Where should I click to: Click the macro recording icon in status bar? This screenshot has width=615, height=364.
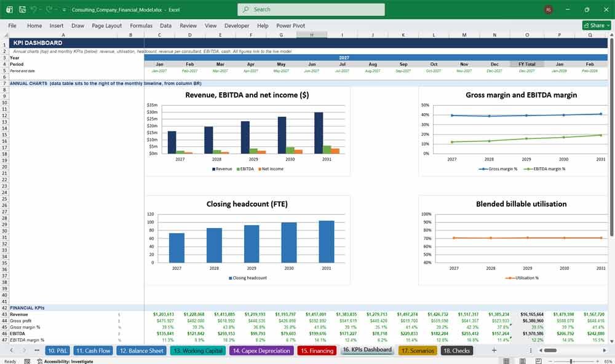(27, 362)
